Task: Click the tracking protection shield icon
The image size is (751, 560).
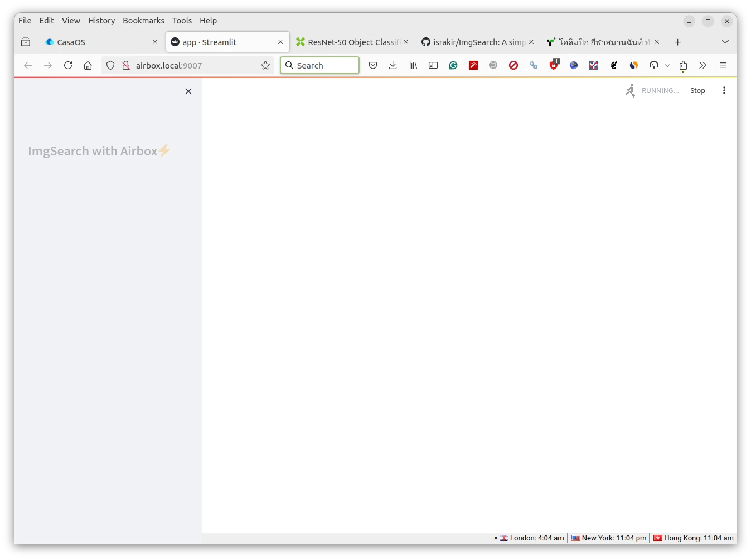Action: pos(110,65)
